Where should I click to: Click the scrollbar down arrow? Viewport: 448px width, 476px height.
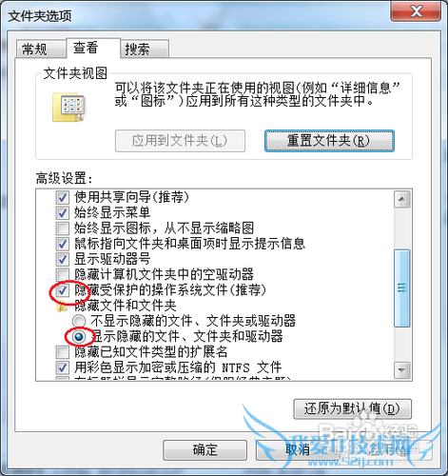401,370
